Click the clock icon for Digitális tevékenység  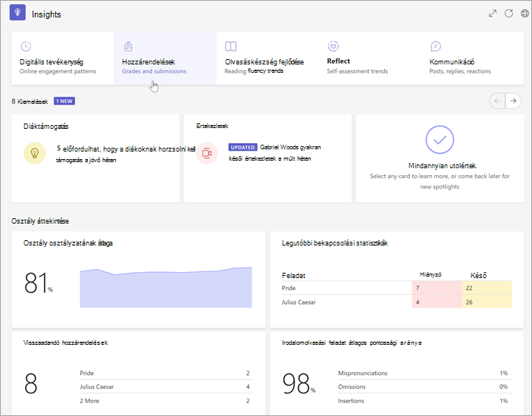[x=26, y=46]
